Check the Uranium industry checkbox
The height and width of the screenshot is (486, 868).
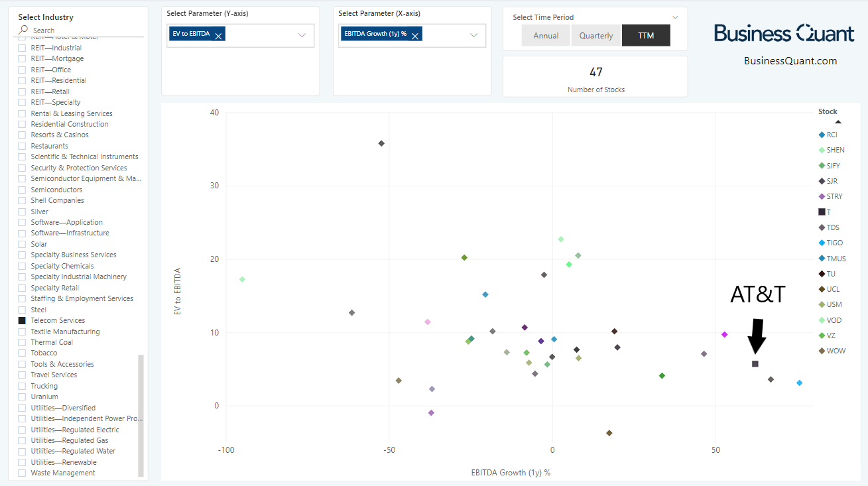click(22, 397)
